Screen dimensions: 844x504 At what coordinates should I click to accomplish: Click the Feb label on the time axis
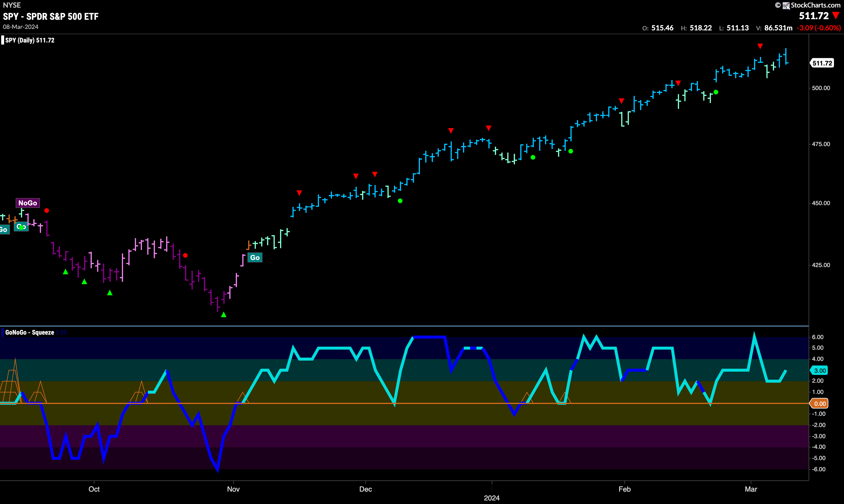624,489
